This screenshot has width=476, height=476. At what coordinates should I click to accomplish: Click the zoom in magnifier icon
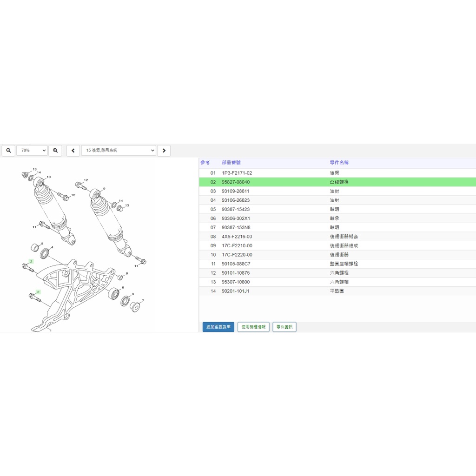[x=55, y=151]
